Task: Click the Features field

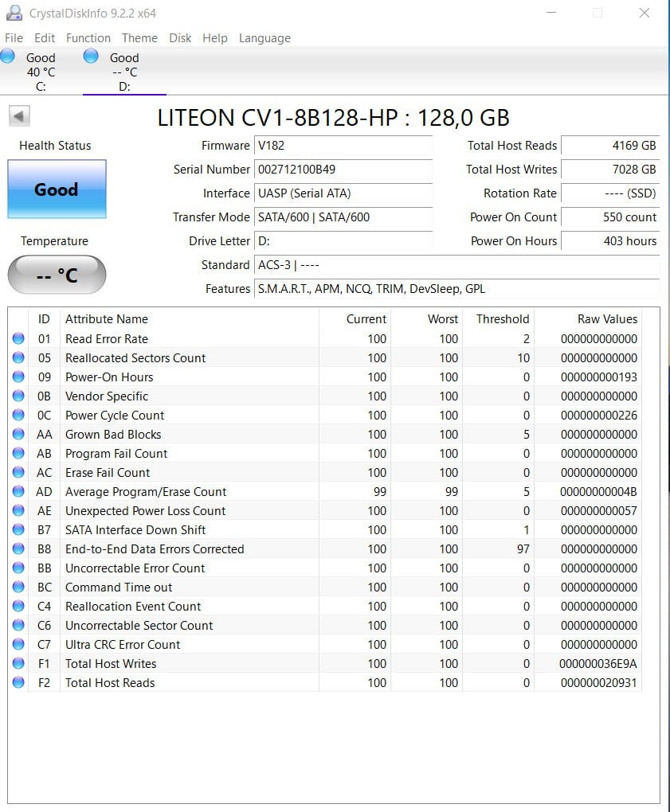Action: coord(456,288)
